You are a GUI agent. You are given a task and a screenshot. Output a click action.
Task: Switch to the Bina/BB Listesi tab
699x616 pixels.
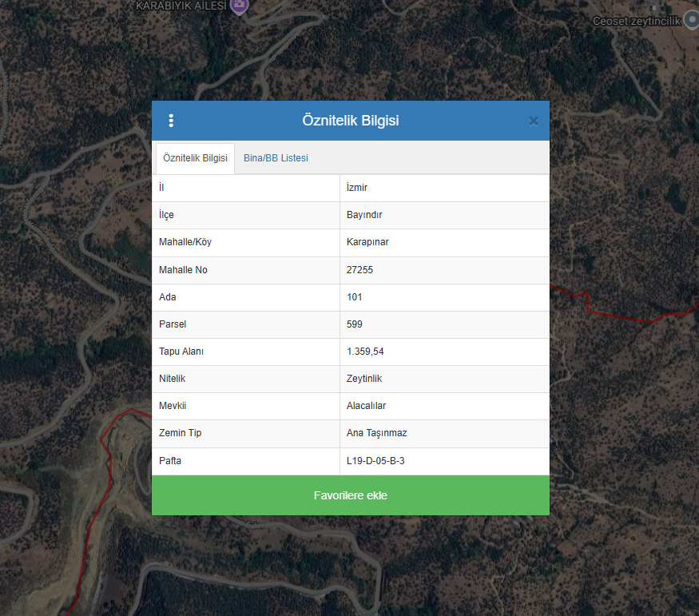(276, 158)
